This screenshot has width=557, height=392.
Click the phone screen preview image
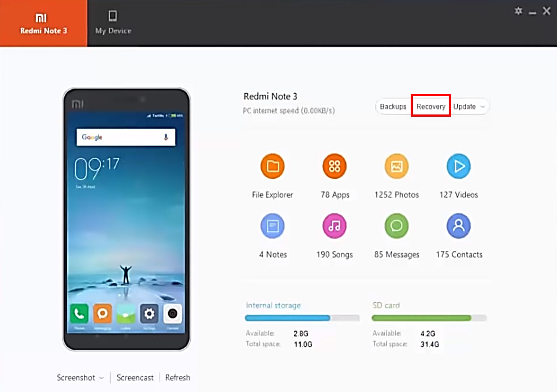click(126, 222)
